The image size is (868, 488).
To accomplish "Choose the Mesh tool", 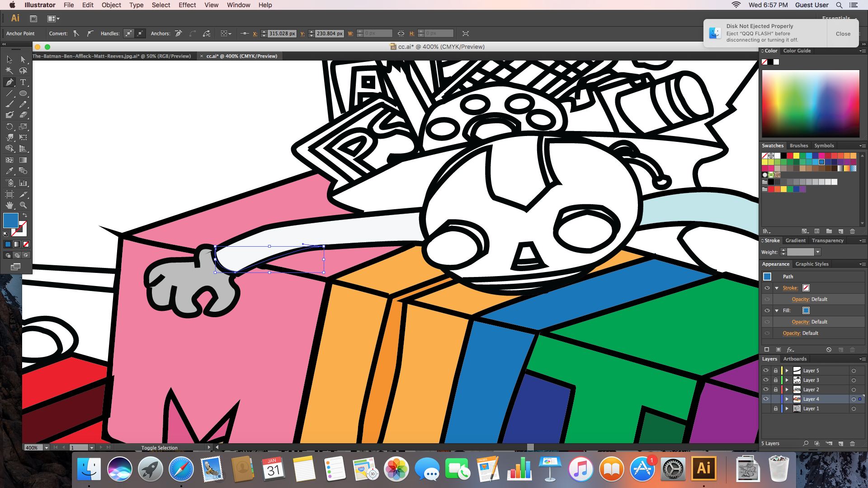I will (9, 160).
